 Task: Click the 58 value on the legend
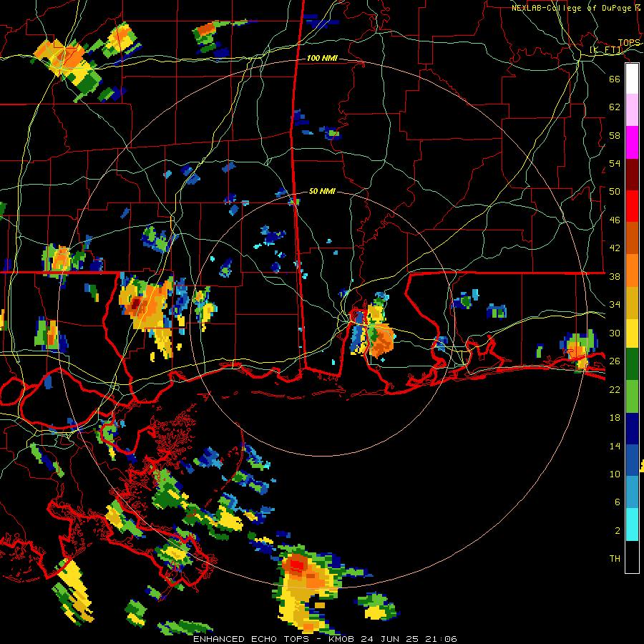pos(615,135)
